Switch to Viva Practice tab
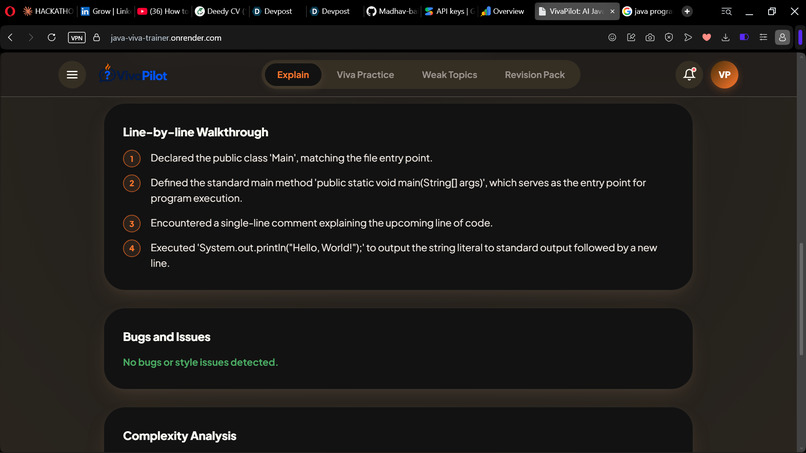Viewport: 806px width, 453px height. tap(365, 75)
